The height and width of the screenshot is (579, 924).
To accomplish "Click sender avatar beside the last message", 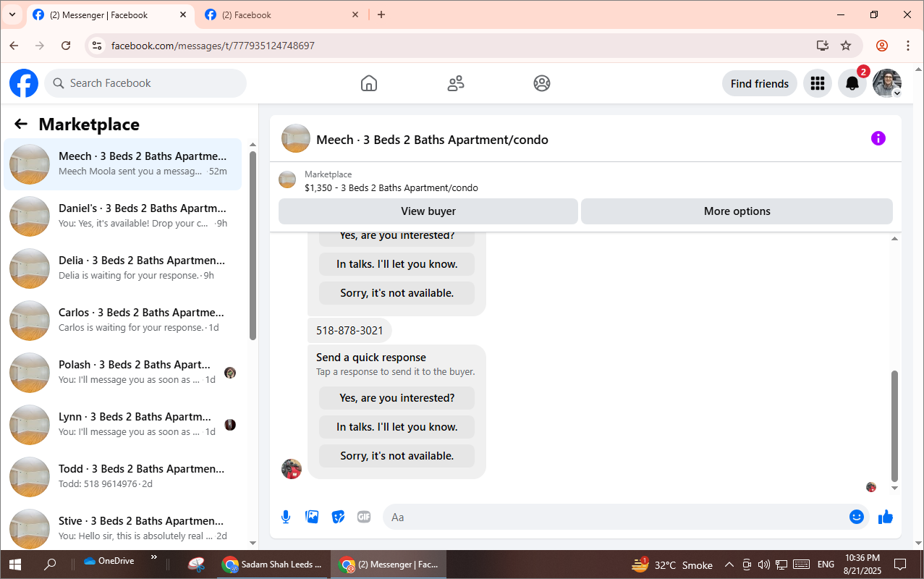I will tap(291, 469).
